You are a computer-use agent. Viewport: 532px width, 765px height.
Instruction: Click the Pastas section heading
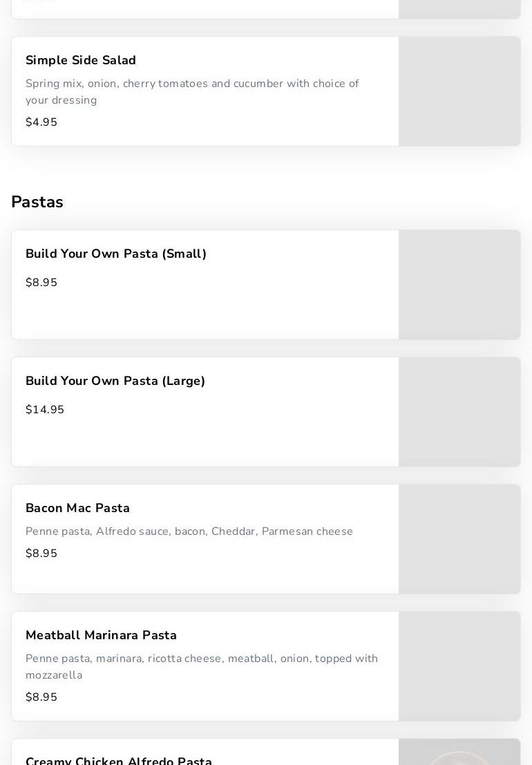[x=37, y=202]
